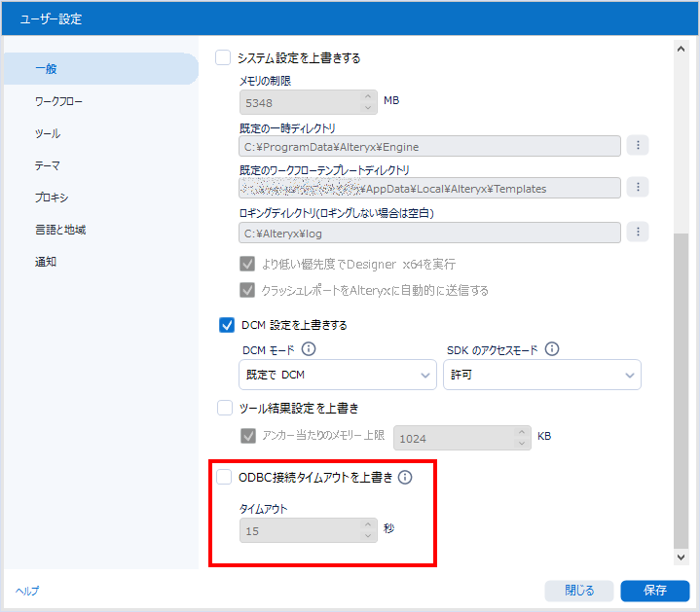Browse for 既定の一時ディレクトリ via three-dot icon
Image resolution: width=700 pixels, height=612 pixels.
click(638, 145)
